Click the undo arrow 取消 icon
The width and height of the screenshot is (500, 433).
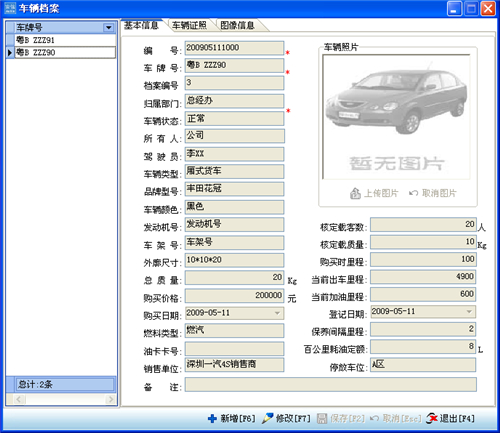pos(374,418)
